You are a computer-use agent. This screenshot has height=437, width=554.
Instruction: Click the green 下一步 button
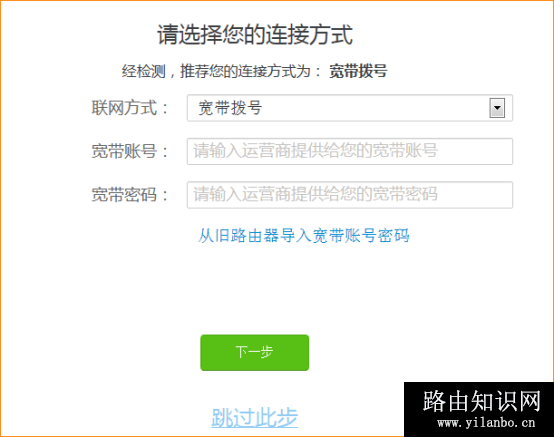pos(254,353)
